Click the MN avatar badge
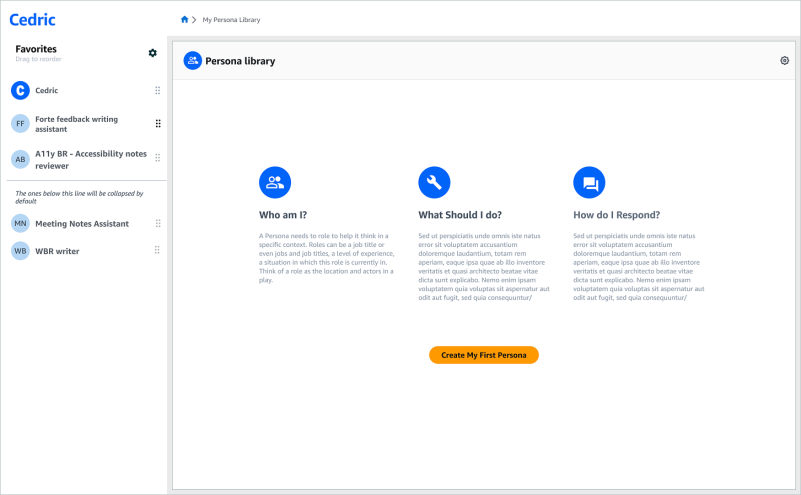The image size is (801, 495). (20, 223)
